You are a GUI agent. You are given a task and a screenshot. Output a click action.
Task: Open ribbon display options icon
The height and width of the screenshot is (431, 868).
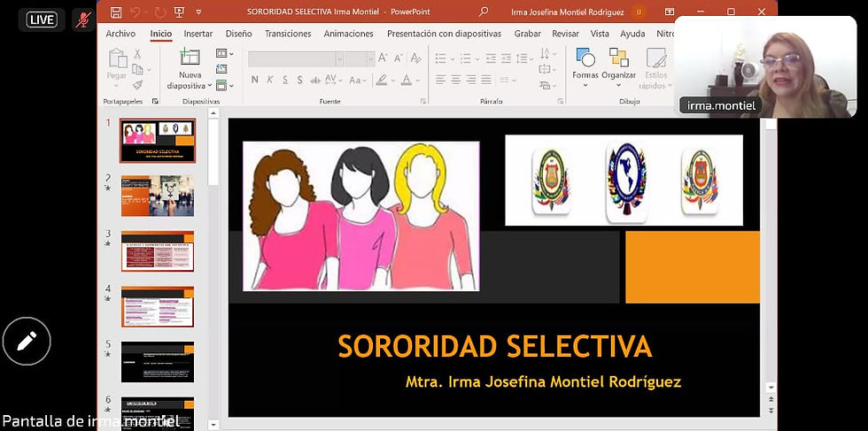670,12
